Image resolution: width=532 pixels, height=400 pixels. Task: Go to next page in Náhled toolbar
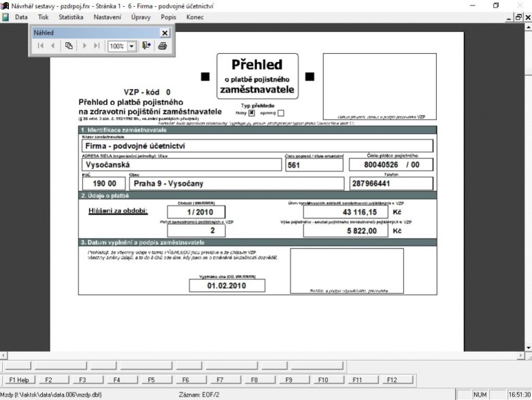pos(85,46)
